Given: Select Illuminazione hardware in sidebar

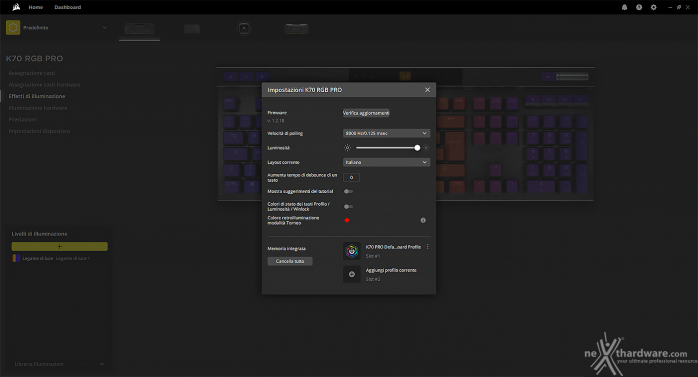Looking at the screenshot, I should (x=38, y=108).
